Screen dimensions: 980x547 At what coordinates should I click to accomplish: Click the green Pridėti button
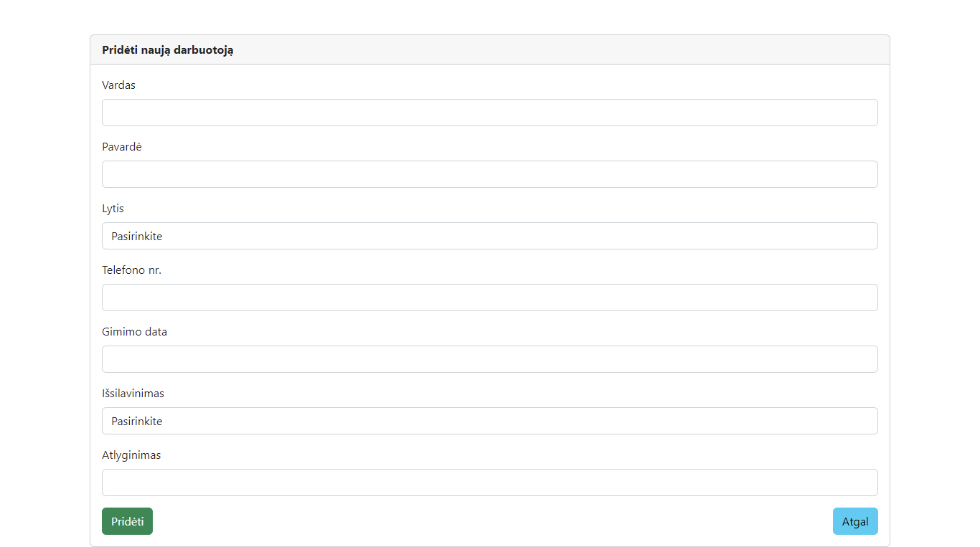pyautogui.click(x=127, y=521)
